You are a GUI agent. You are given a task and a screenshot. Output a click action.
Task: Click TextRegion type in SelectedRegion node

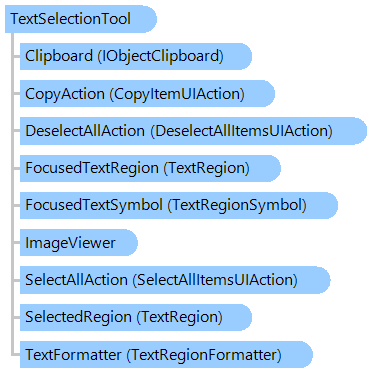[180, 317]
